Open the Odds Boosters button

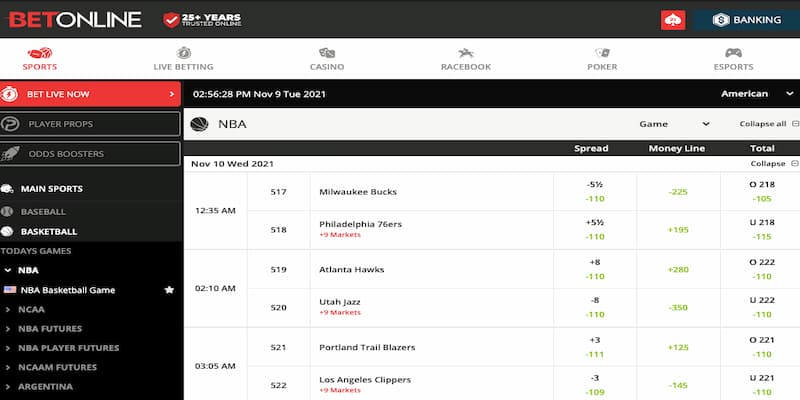point(90,154)
